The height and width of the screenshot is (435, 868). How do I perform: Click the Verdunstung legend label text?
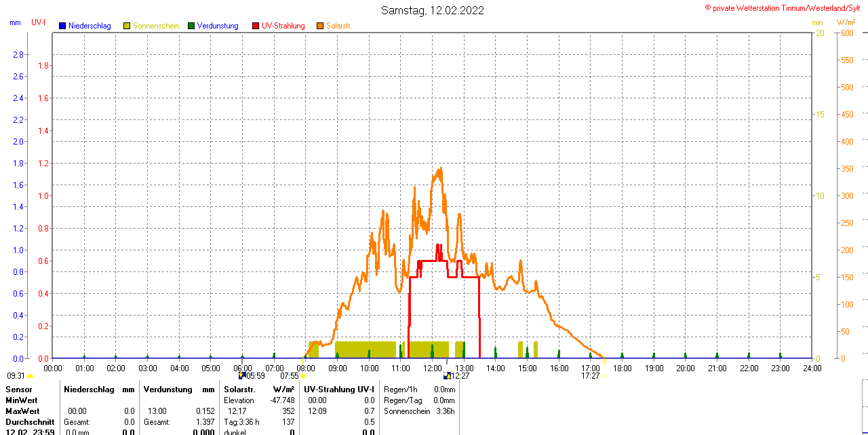click(218, 26)
